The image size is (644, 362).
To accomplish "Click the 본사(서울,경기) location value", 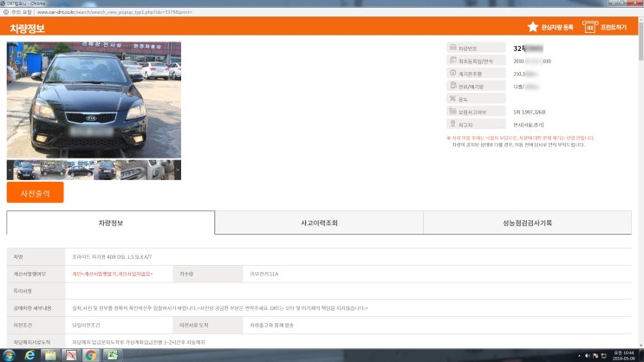I will pos(529,125).
